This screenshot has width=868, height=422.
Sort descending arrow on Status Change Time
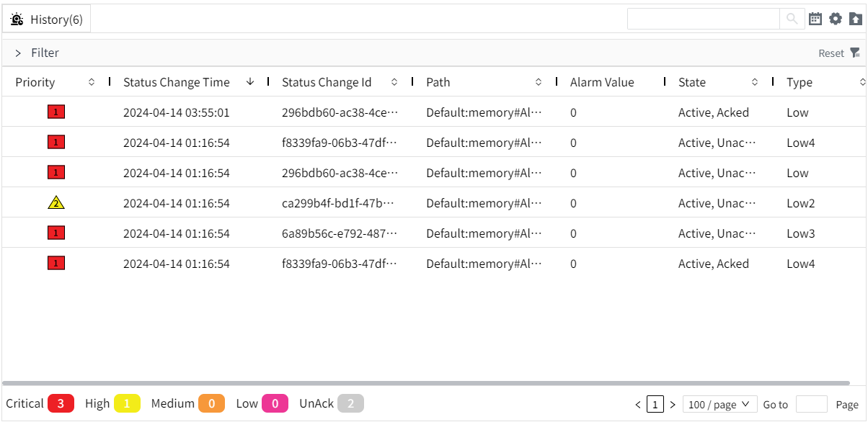tap(250, 82)
